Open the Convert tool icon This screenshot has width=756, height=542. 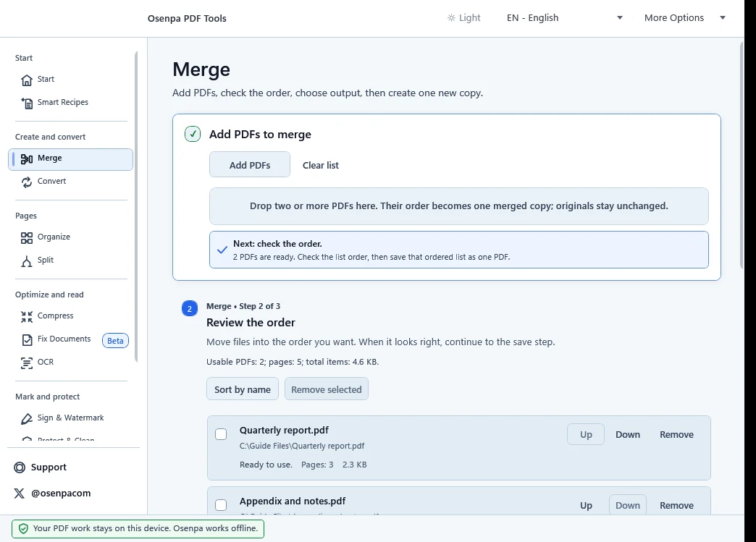(x=27, y=182)
